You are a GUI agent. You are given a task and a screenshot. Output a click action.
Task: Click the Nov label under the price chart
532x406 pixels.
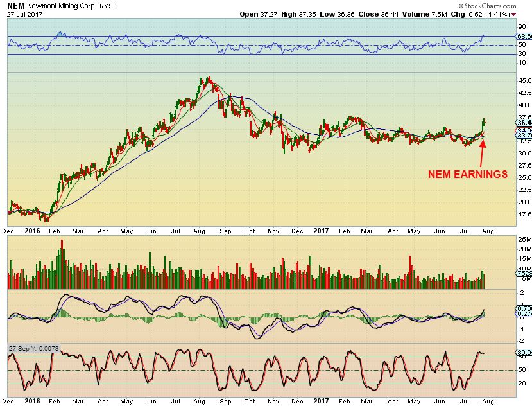tap(273, 231)
